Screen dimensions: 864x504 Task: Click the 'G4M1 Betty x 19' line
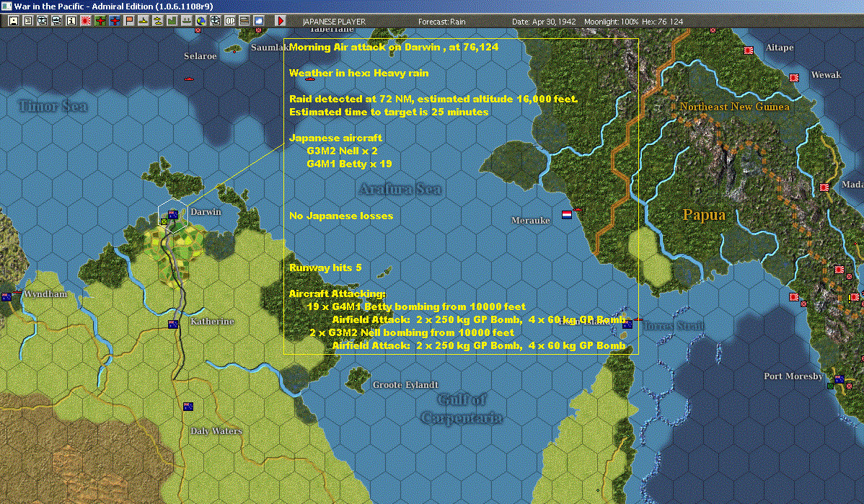[349, 164]
